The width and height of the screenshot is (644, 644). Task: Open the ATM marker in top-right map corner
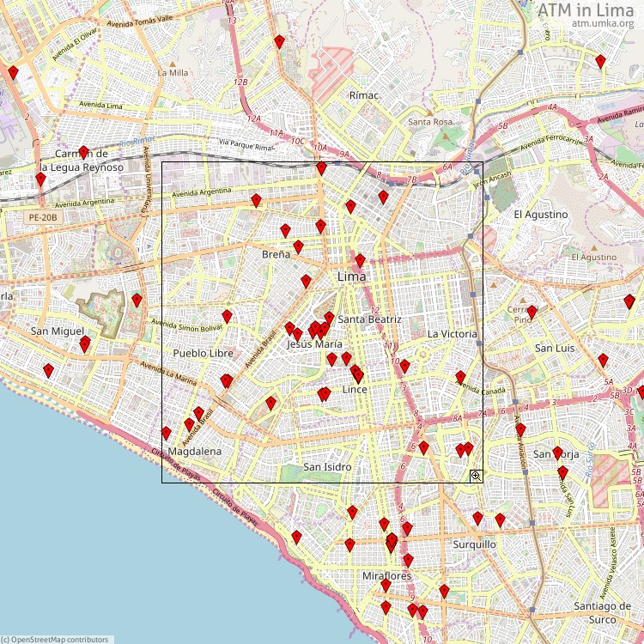601,60
